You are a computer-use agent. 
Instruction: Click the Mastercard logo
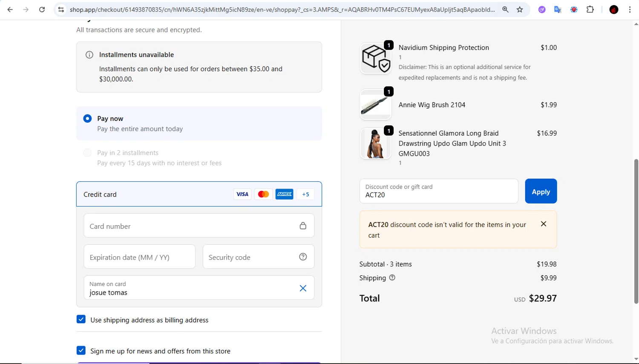click(x=263, y=194)
